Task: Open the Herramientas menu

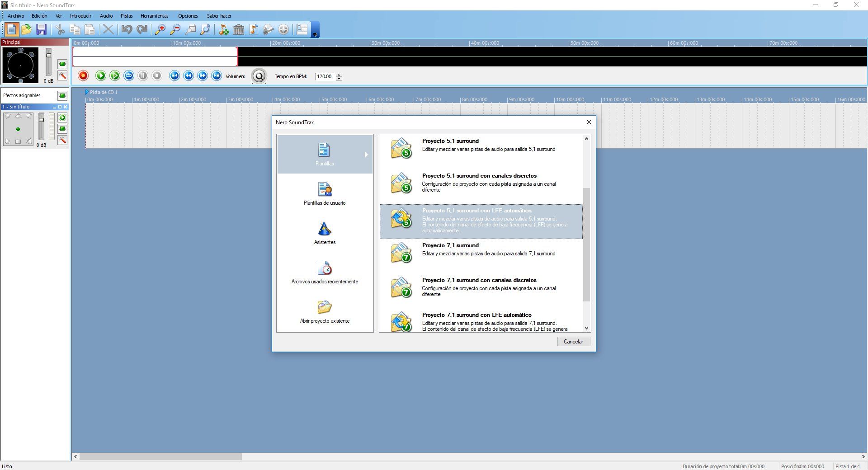Action: (155, 16)
